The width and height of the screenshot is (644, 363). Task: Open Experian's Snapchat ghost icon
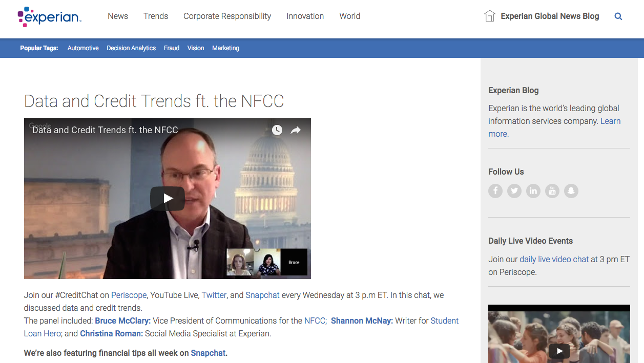click(x=571, y=191)
